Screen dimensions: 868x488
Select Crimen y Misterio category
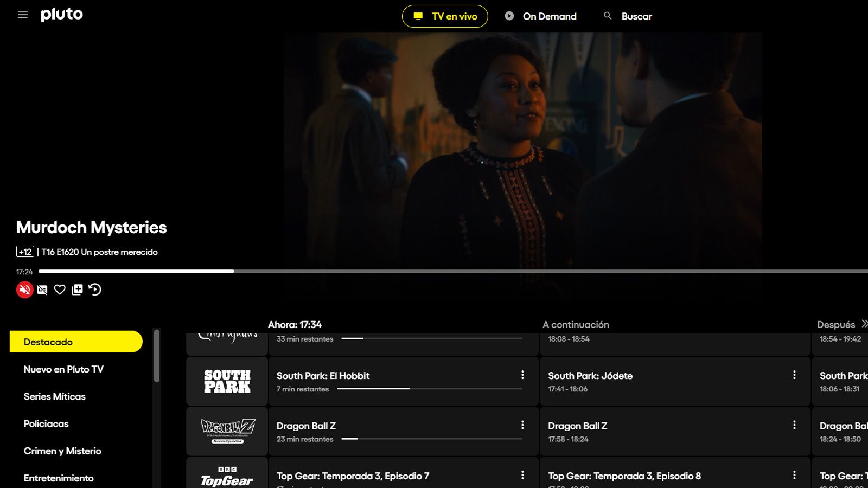[x=62, y=451]
